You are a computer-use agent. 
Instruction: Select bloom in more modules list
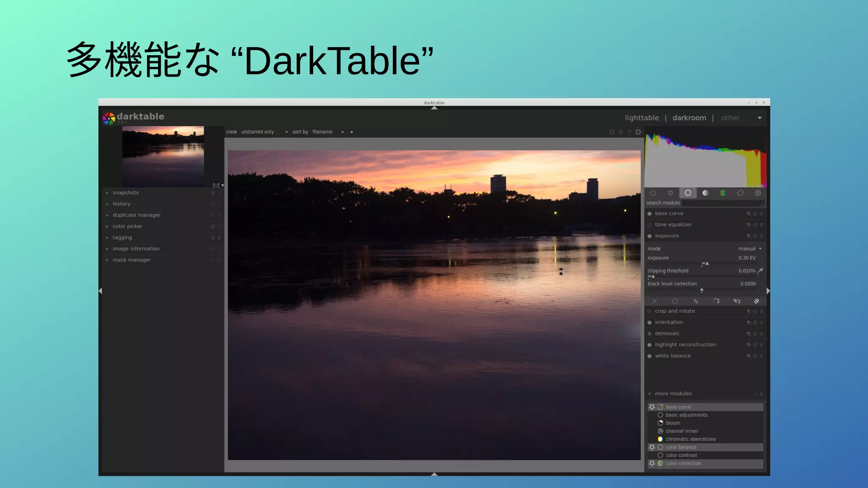pyautogui.click(x=673, y=423)
